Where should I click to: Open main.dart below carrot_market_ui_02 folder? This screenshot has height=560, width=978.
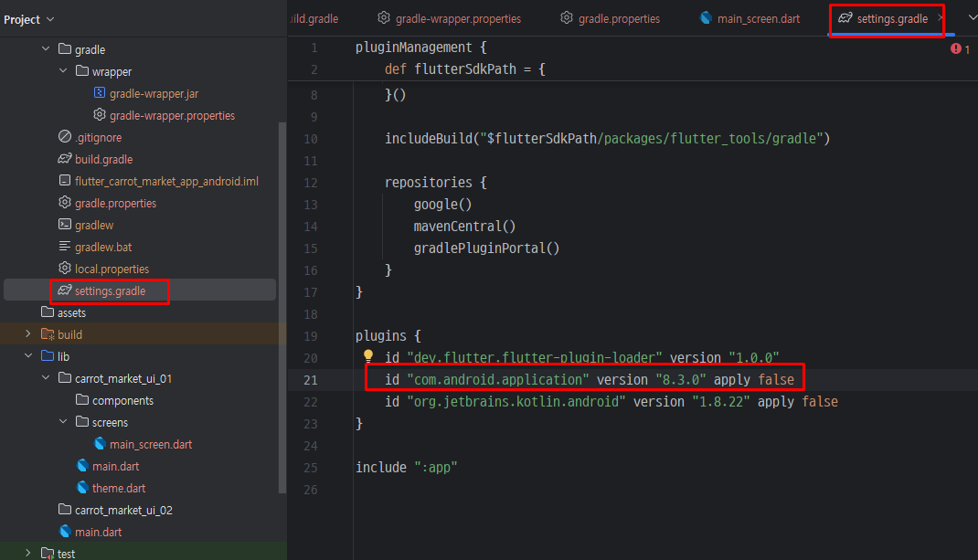pyautogui.click(x=99, y=532)
